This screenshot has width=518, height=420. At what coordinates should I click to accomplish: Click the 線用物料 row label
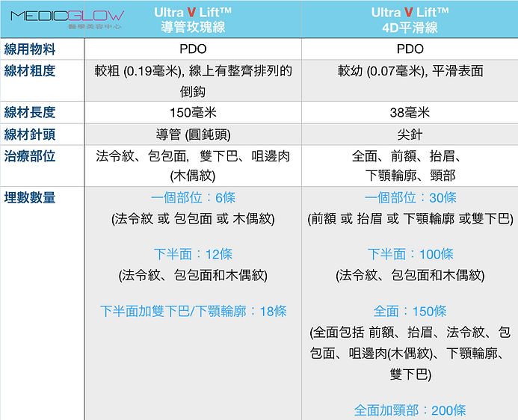pyautogui.click(x=30, y=49)
